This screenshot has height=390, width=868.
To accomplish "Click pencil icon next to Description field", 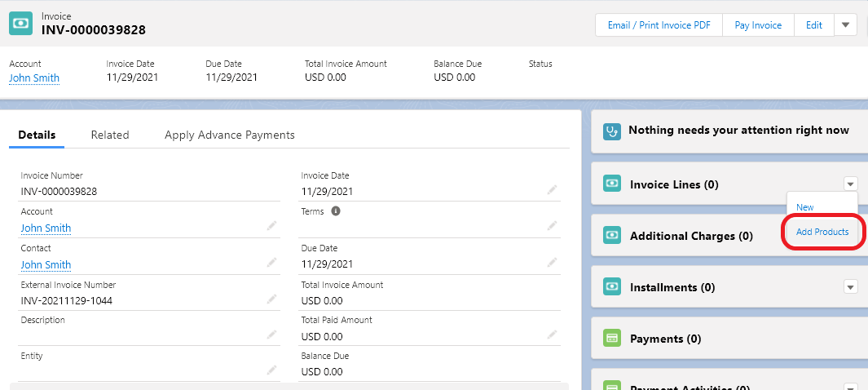I will [x=271, y=335].
